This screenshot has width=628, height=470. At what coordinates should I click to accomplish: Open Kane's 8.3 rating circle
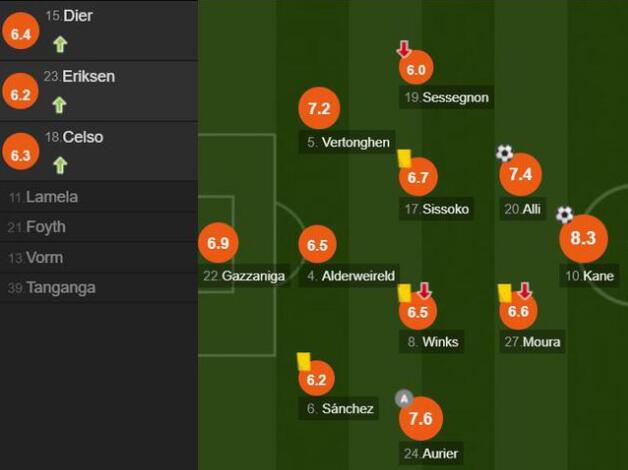point(584,239)
